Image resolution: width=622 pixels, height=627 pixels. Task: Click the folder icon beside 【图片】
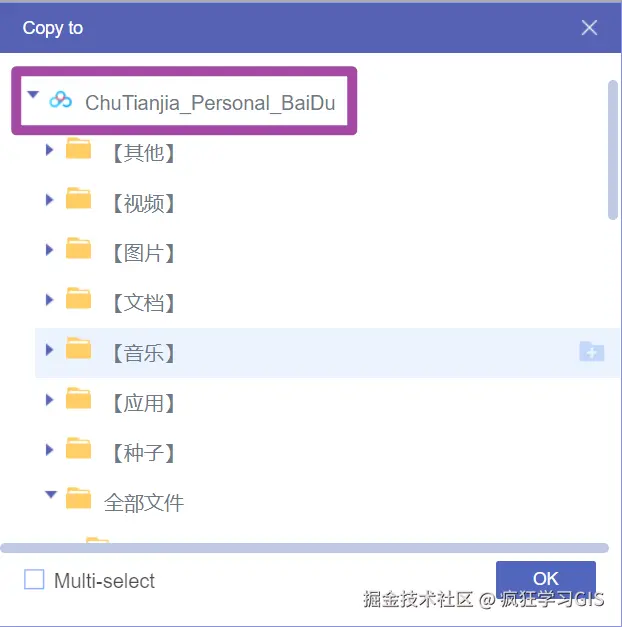pyautogui.click(x=79, y=249)
